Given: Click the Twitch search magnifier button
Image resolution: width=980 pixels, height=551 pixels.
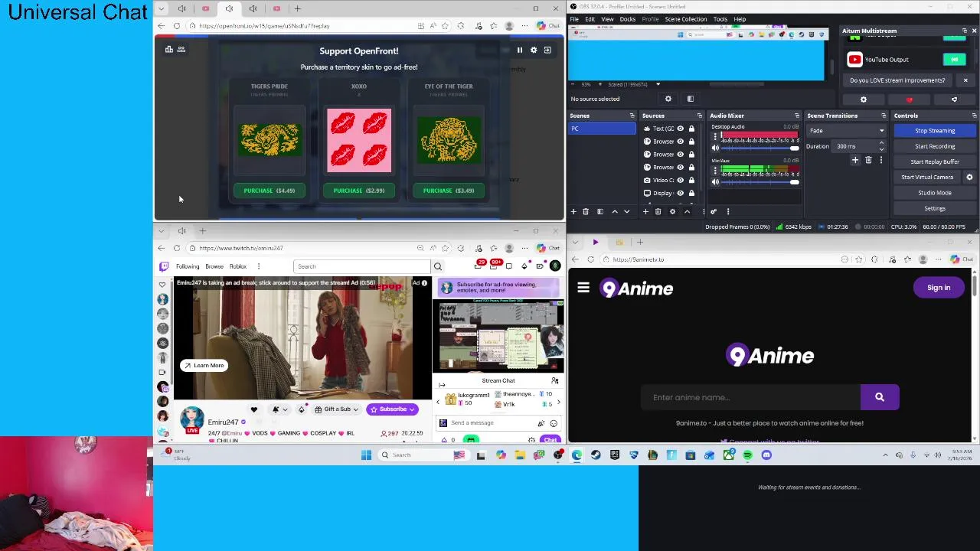Looking at the screenshot, I should coord(438,266).
